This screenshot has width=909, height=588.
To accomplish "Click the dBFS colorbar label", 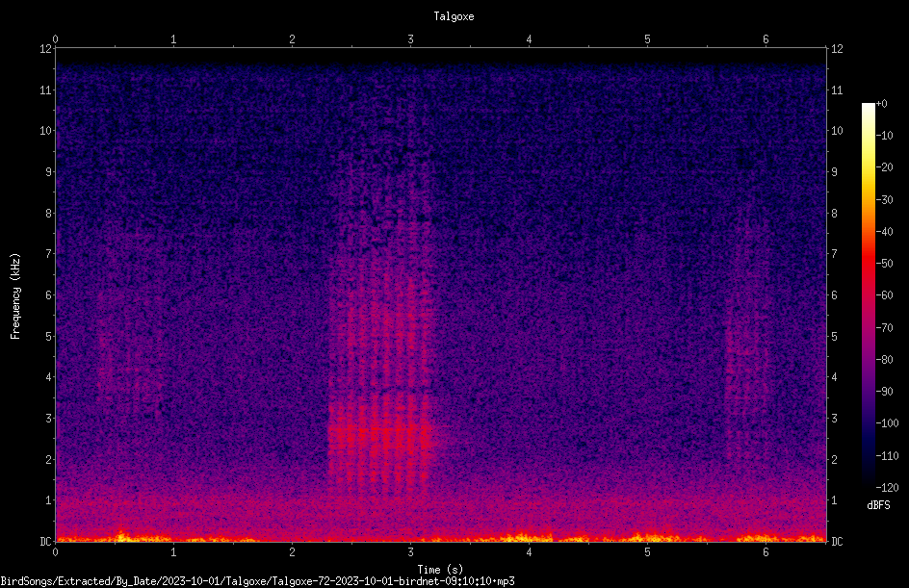I will pos(878,505).
